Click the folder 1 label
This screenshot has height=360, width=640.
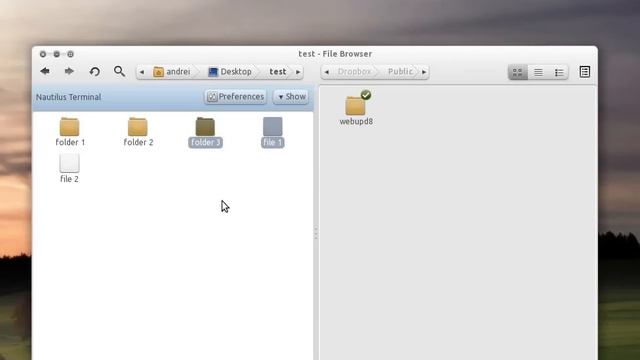pos(70,142)
